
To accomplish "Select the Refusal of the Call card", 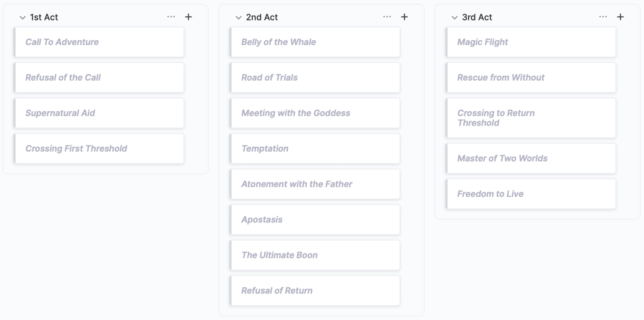I will coord(99,77).
